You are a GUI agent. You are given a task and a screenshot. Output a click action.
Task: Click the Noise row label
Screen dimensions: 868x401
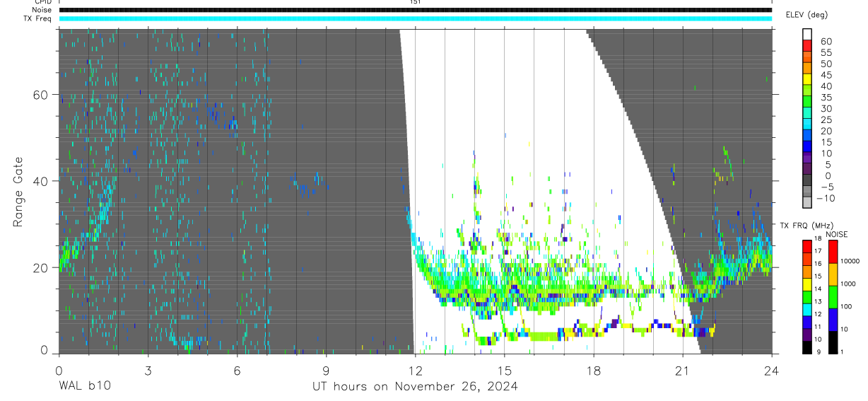pyautogui.click(x=42, y=10)
